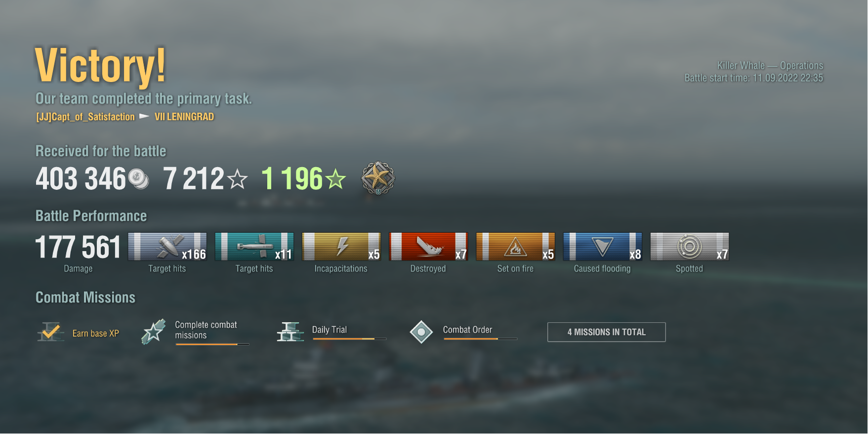Click the silver credits coin icon
Screen dimensions: 868x434
tap(138, 178)
